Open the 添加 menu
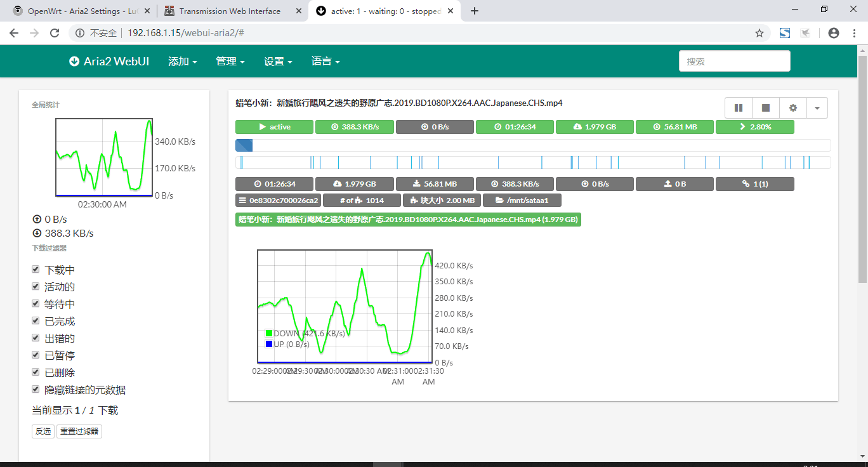The width and height of the screenshot is (868, 467). 183,62
